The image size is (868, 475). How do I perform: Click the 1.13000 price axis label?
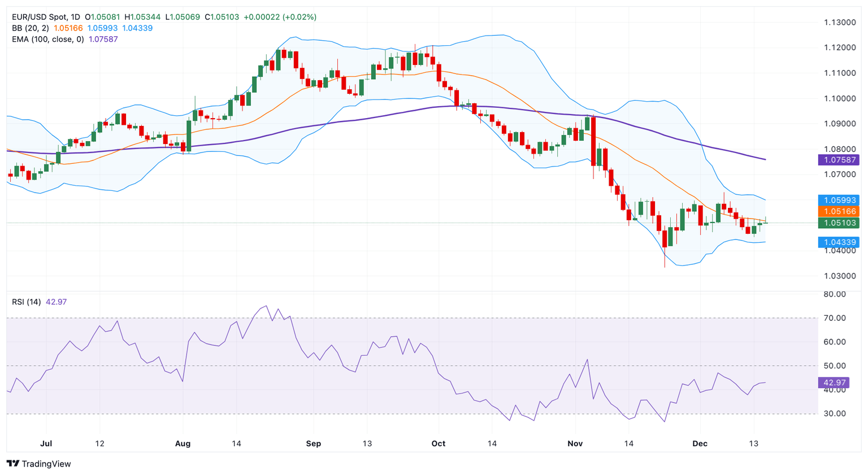pyautogui.click(x=839, y=23)
